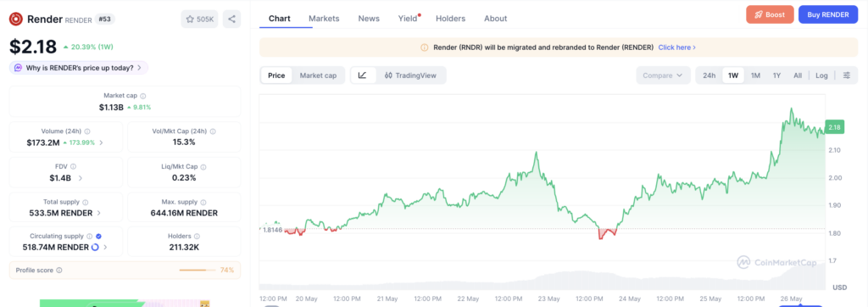Click the #53 rank badge

[105, 19]
